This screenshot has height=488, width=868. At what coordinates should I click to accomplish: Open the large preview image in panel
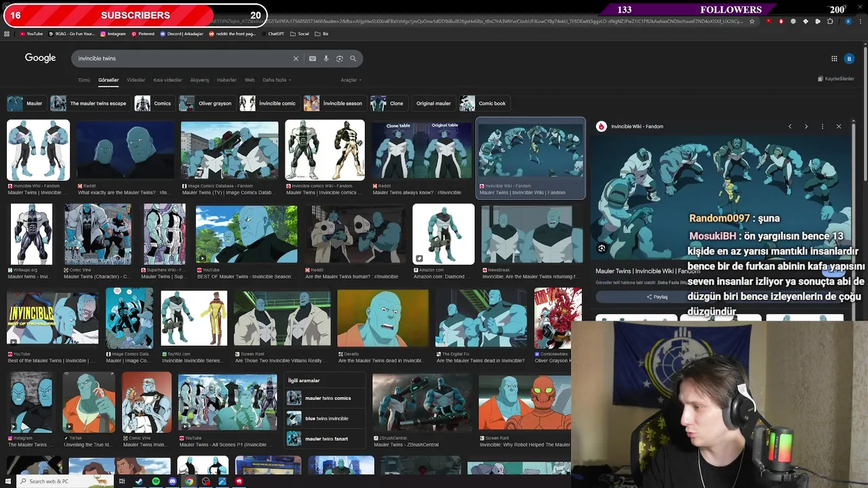[722, 197]
